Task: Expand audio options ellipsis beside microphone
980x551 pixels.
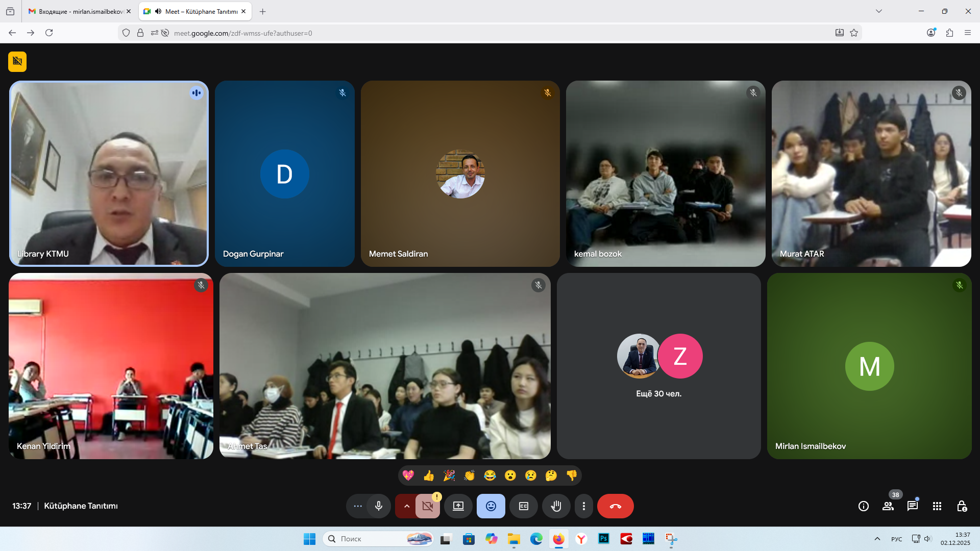Action: pos(358,506)
